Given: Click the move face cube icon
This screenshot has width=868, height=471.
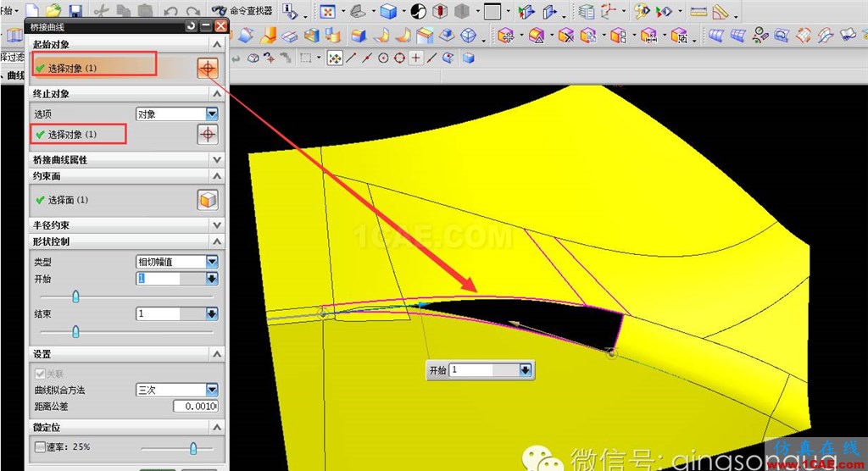Looking at the screenshot, I should pos(505,36).
